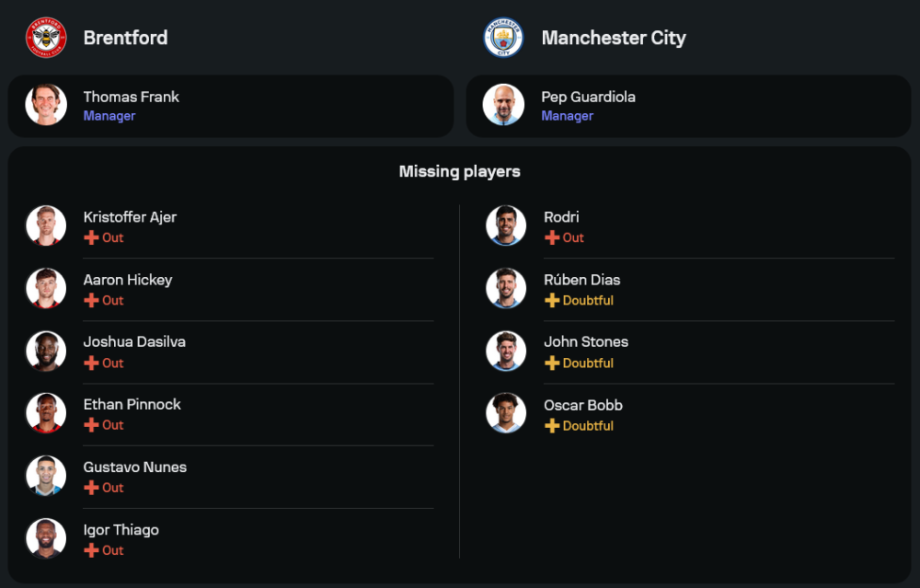Image resolution: width=920 pixels, height=588 pixels.
Task: Open the Manchester City team name link
Action: [x=614, y=38]
